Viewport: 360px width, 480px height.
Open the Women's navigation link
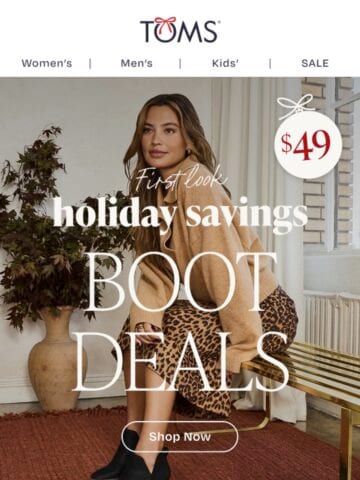coord(47,63)
